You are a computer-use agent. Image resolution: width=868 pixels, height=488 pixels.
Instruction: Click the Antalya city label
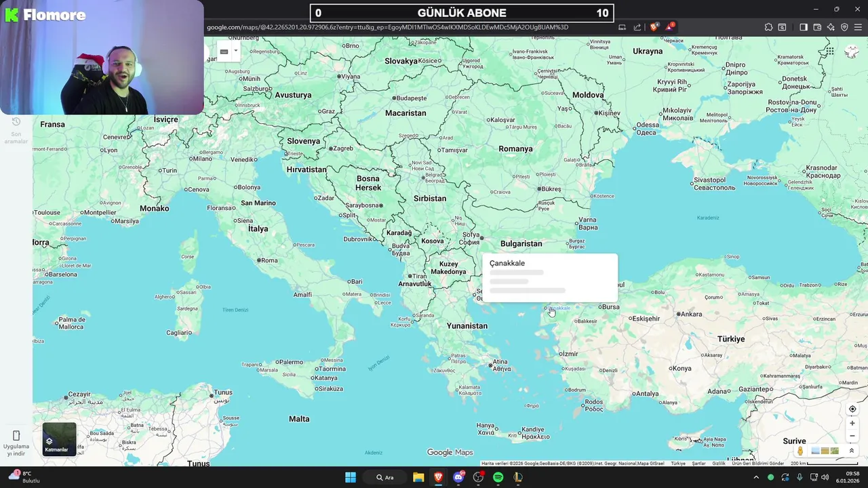pyautogui.click(x=648, y=394)
